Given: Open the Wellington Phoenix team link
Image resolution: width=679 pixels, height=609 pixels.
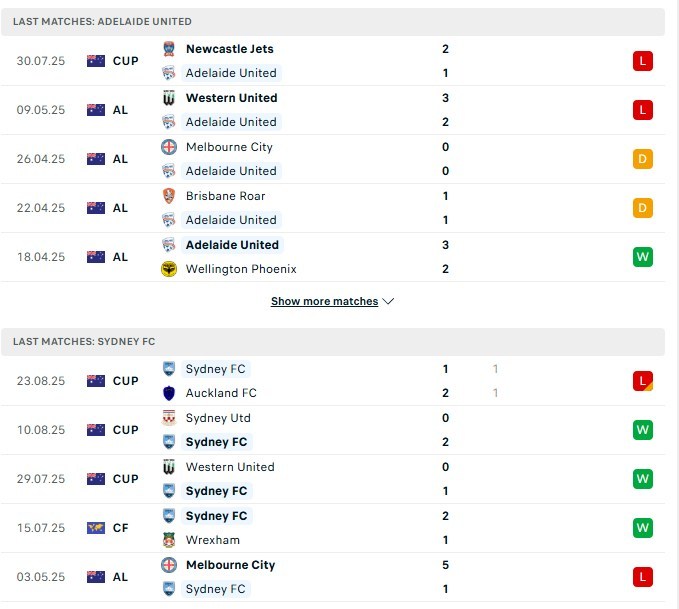Looking at the screenshot, I should click(241, 269).
